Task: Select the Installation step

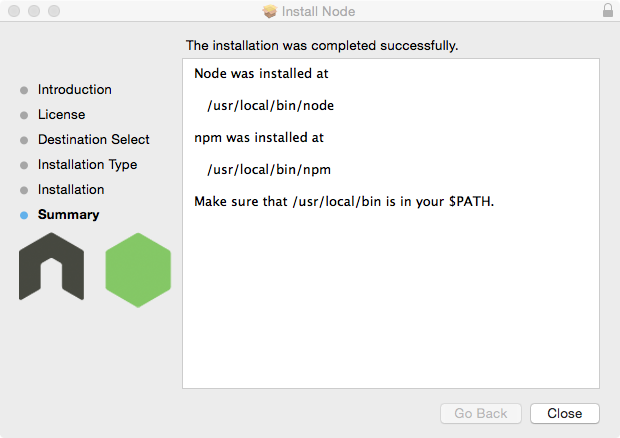Action: pyautogui.click(x=70, y=189)
